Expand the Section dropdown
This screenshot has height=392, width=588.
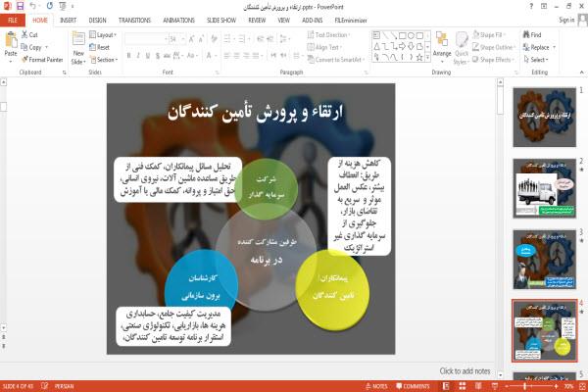tap(104, 60)
